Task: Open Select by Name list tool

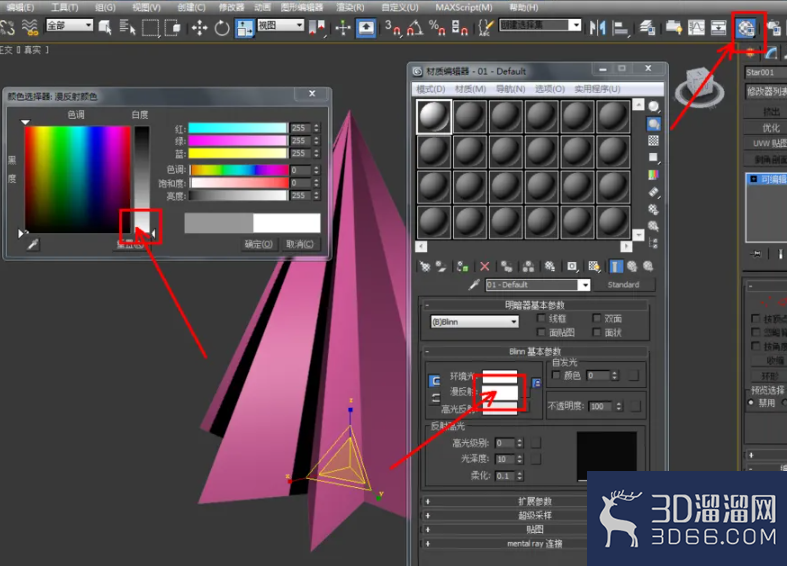Action: (x=127, y=28)
